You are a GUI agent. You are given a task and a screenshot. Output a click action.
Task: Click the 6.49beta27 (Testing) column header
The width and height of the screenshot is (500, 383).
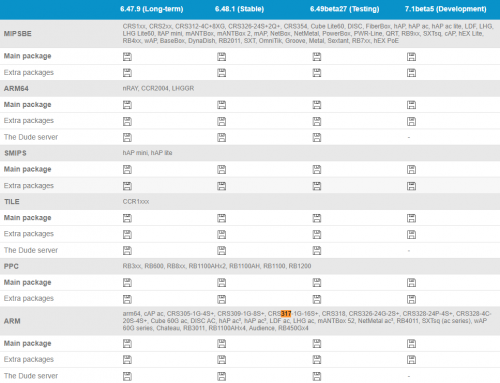click(345, 9)
